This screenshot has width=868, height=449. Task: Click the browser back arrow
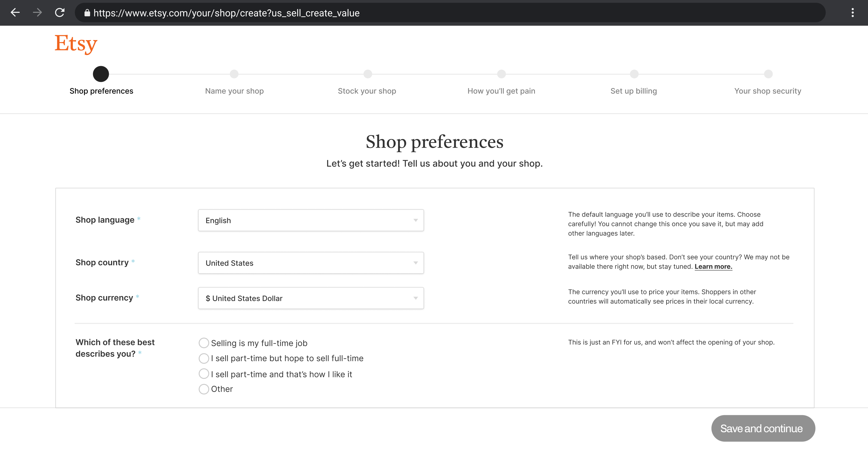(15, 13)
